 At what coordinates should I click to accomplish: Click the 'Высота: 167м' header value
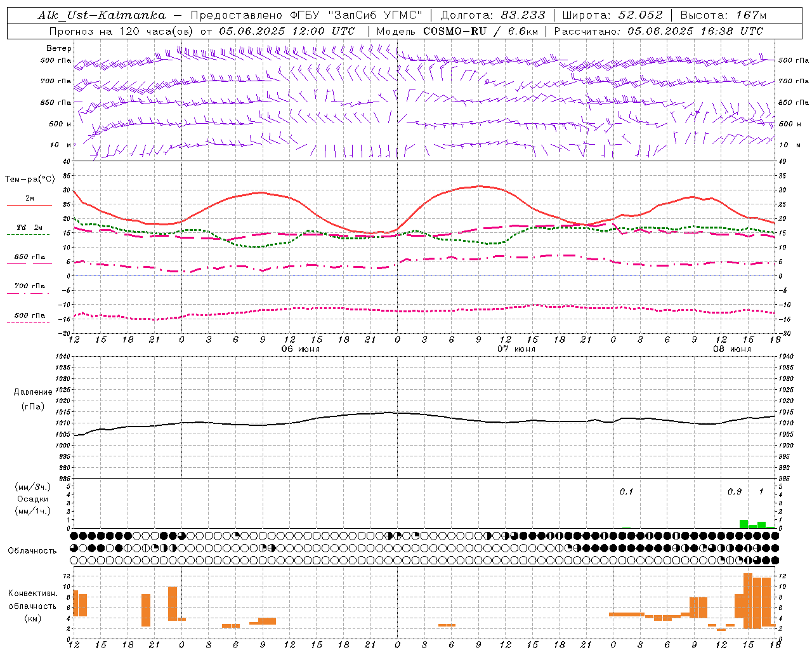[x=723, y=15]
